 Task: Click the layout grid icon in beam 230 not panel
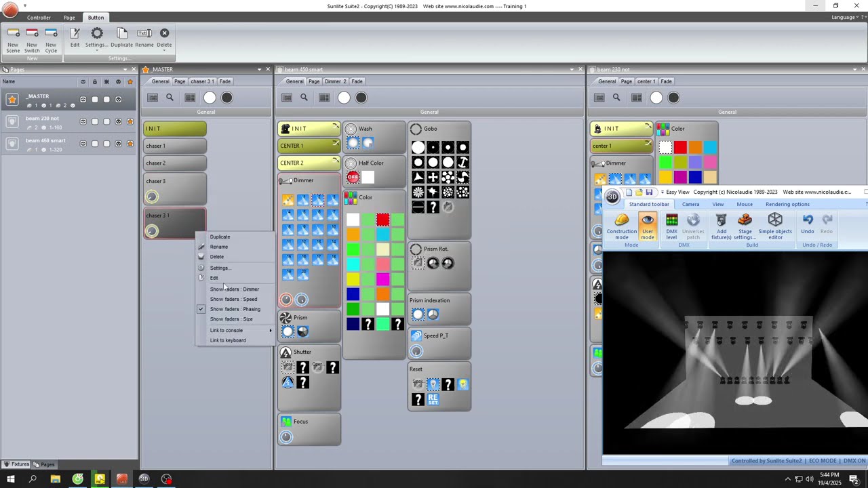click(x=636, y=98)
